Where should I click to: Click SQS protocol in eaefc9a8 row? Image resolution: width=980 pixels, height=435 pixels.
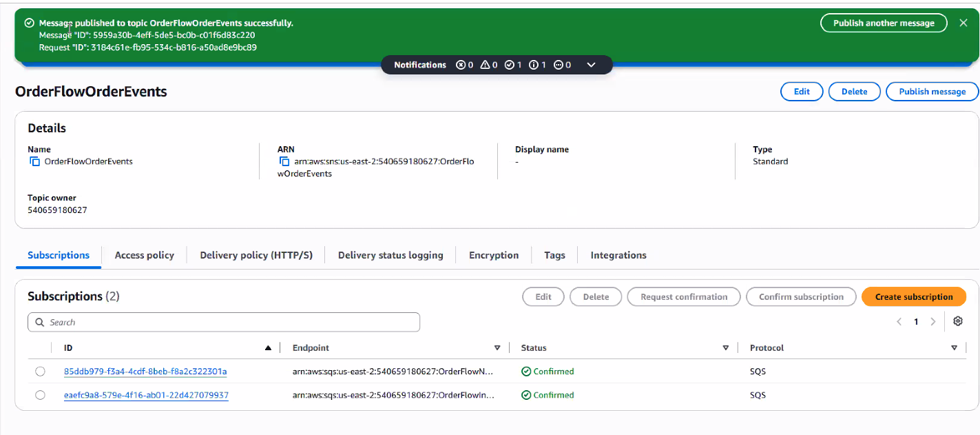click(x=758, y=395)
